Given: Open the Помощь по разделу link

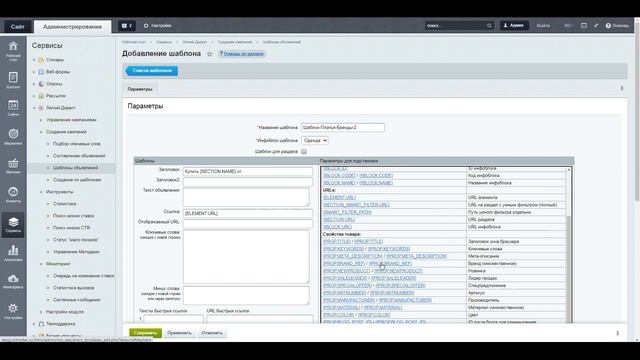Looking at the screenshot, I should click(243, 54).
